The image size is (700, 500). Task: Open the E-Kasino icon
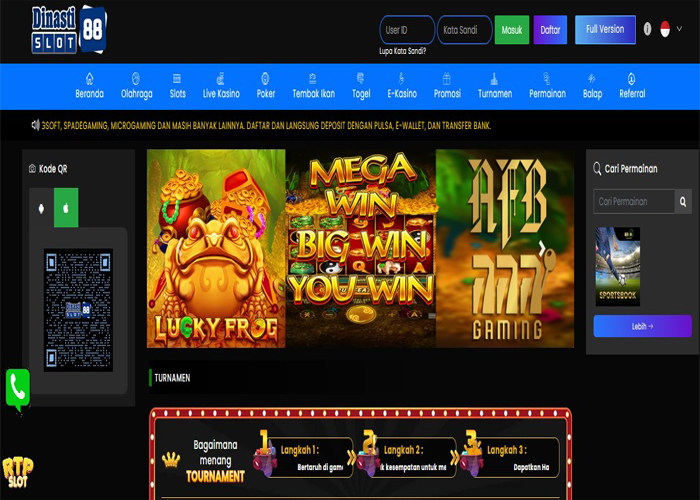coord(401,79)
